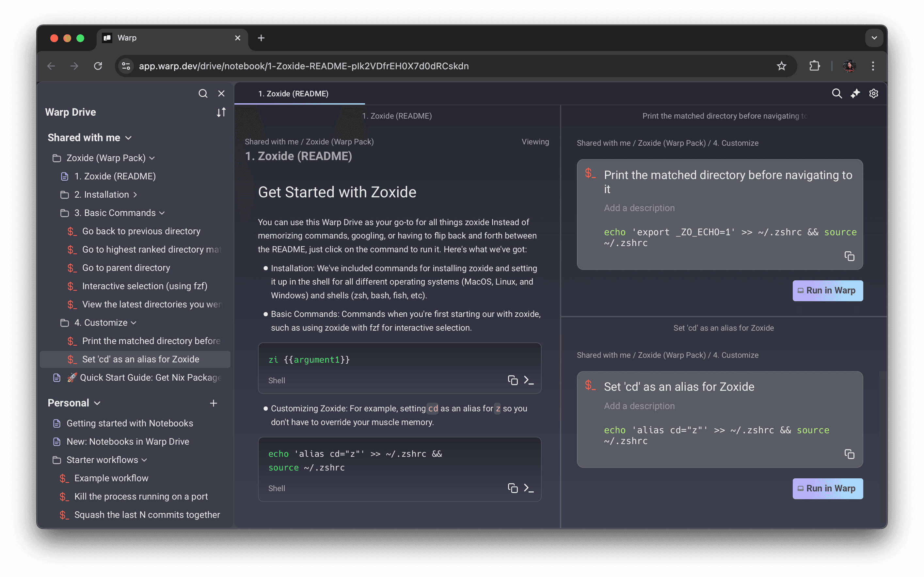924x577 pixels.
Task: Copy the export _ZO_ECHO workflow command
Action: (x=849, y=256)
